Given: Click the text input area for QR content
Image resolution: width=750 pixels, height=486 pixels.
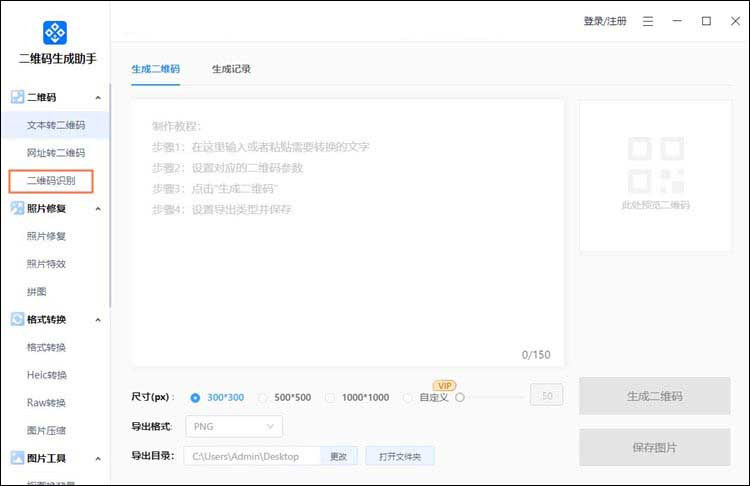Looking at the screenshot, I should point(348,233).
